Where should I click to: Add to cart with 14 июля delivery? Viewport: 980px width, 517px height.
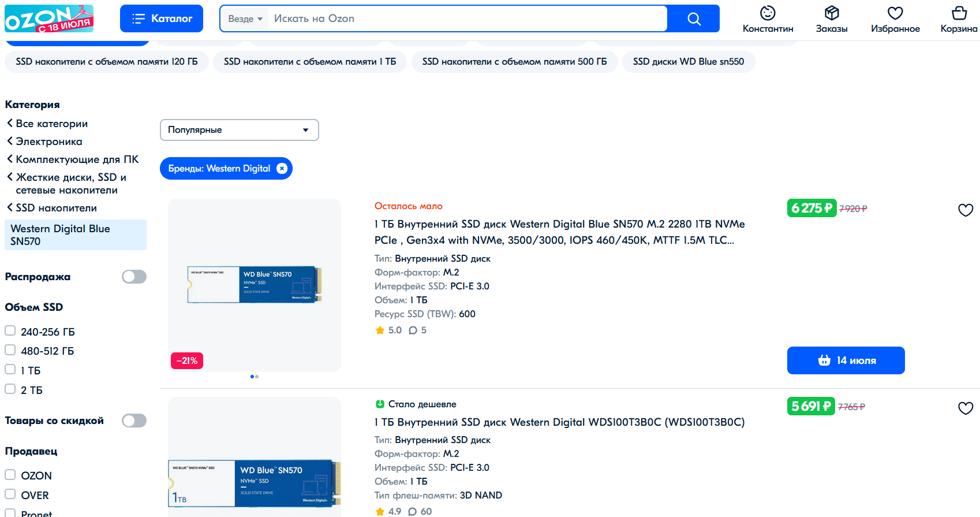(846, 360)
